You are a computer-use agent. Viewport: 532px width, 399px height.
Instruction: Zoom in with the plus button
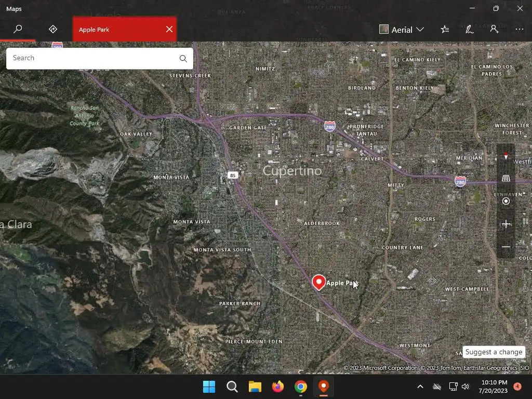point(506,224)
